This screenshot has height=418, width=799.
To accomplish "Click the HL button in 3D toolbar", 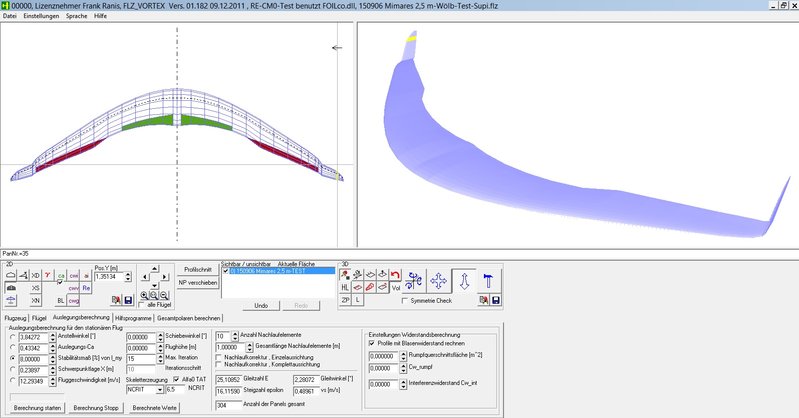I will coord(345,287).
